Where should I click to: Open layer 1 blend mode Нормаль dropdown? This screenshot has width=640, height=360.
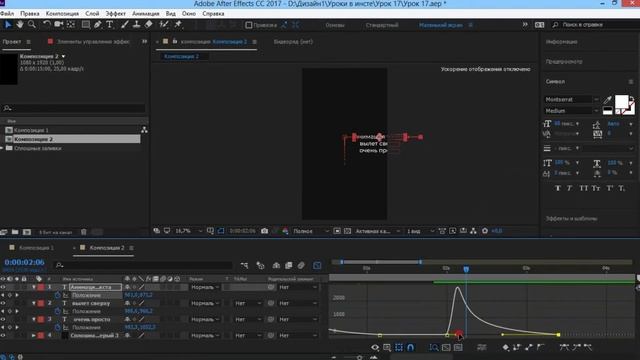pyautogui.click(x=205, y=287)
